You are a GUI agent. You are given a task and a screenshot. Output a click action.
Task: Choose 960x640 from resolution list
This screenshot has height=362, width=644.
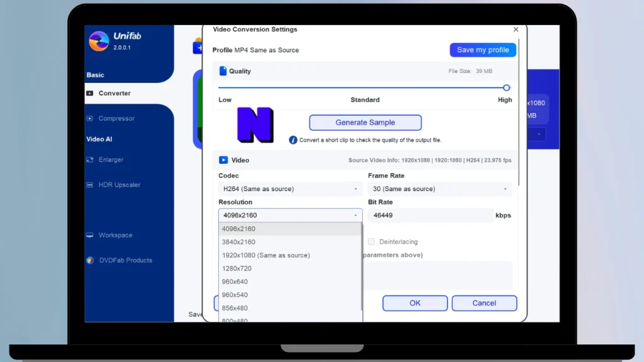pyautogui.click(x=290, y=281)
